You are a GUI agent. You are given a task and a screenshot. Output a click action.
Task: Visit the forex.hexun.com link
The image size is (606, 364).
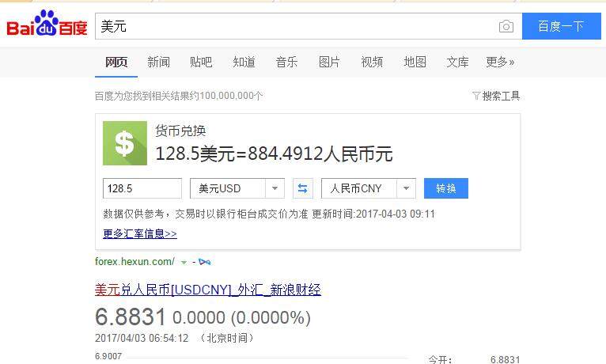[x=134, y=262]
